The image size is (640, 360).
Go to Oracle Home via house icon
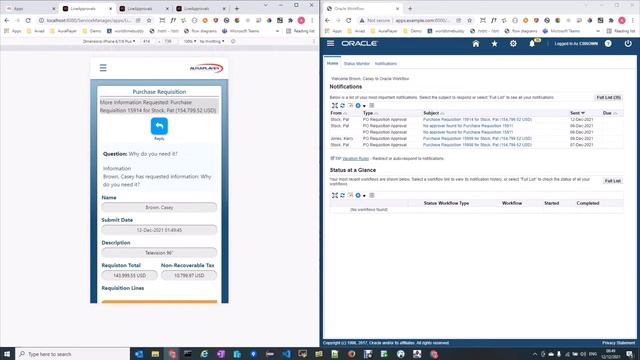tap(476, 43)
